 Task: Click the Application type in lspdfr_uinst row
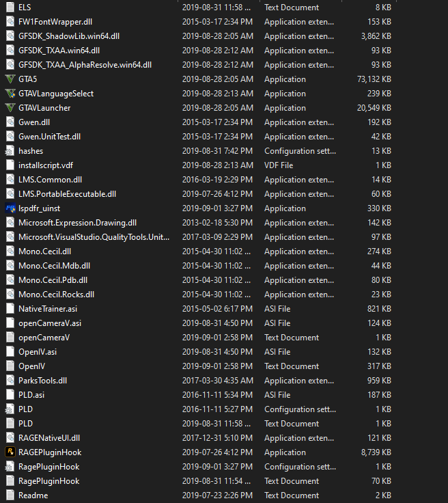point(285,208)
